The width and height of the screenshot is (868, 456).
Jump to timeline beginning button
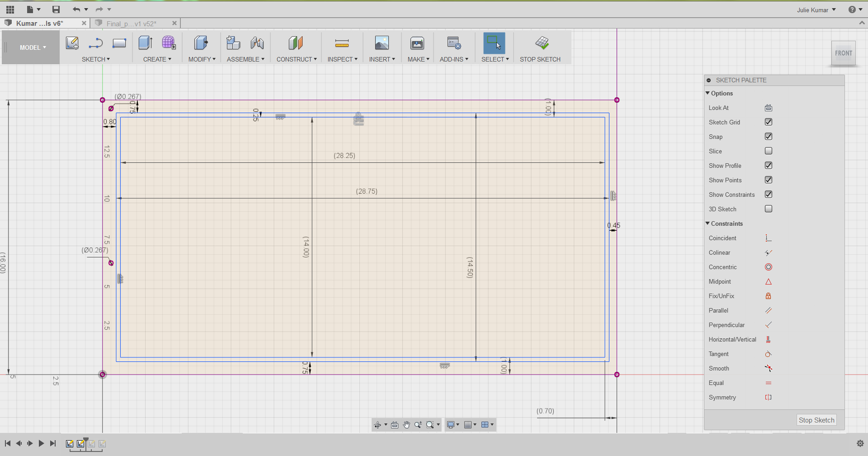(x=8, y=443)
